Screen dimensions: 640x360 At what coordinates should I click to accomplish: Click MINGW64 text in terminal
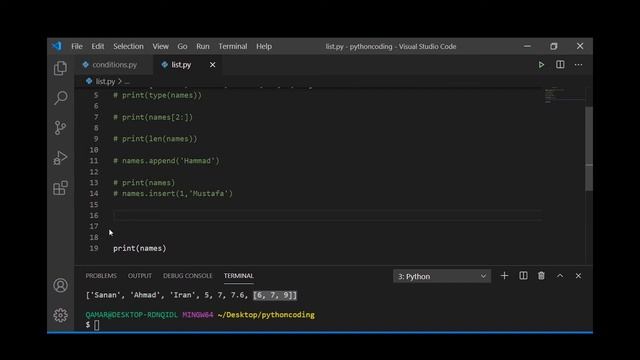198,315
